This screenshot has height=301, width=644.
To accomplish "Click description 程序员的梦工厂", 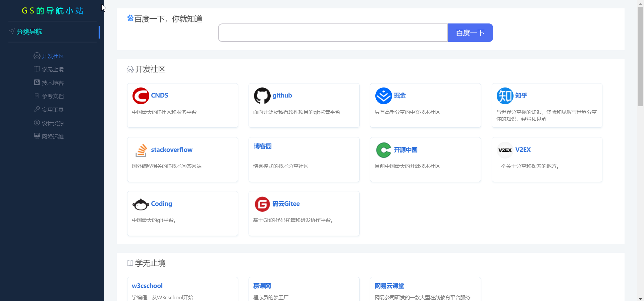I will tap(271, 297).
